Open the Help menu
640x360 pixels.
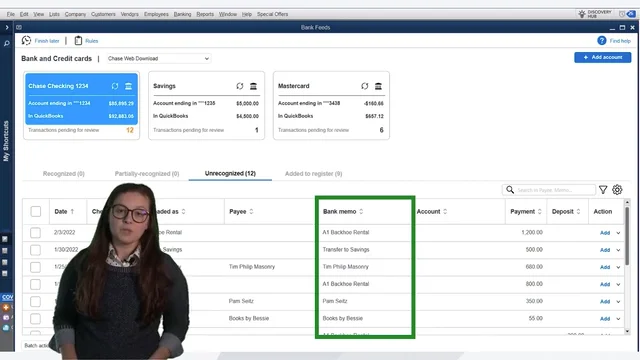click(x=247, y=14)
